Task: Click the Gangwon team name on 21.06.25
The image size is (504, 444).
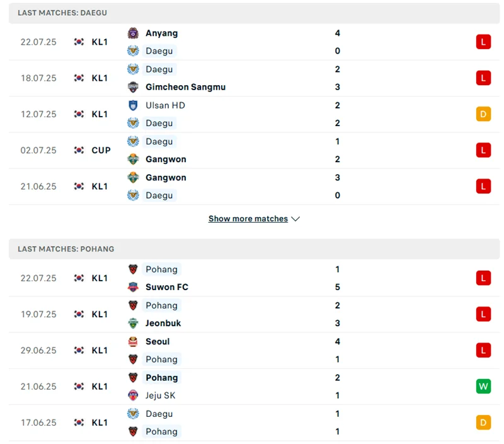Action: coord(166,178)
